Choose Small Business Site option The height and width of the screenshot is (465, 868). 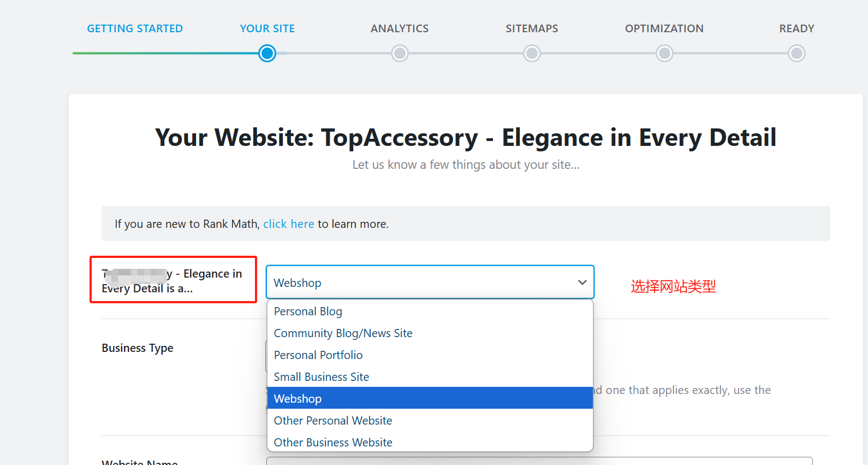pos(322,377)
